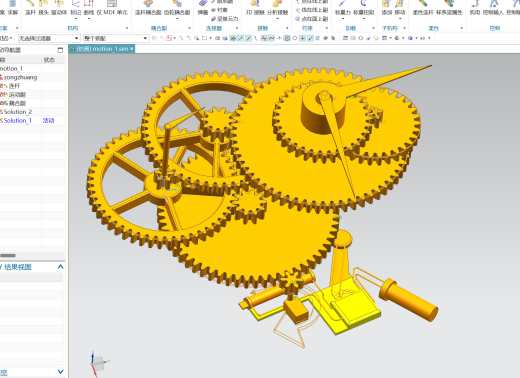
Task: Expand the 耦合副 ribbon group options
Action: [x=189, y=28]
